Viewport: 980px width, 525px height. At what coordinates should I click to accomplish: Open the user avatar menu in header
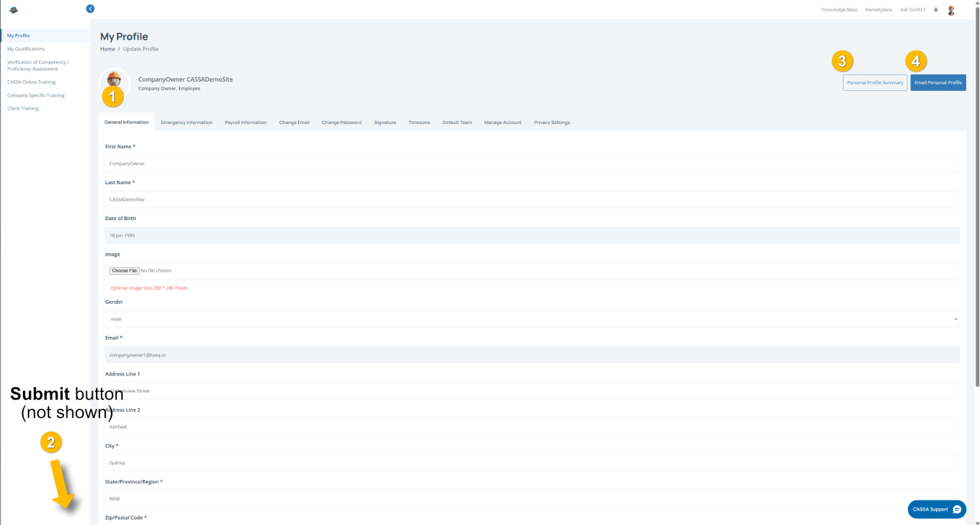951,10
